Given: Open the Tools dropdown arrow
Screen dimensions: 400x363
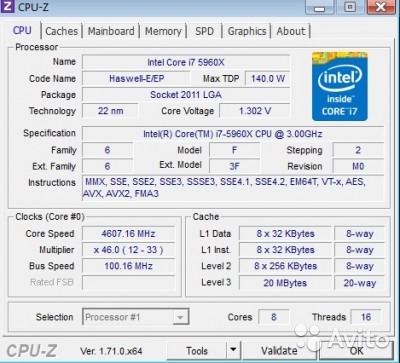Looking at the screenshot, I should pos(233,350).
